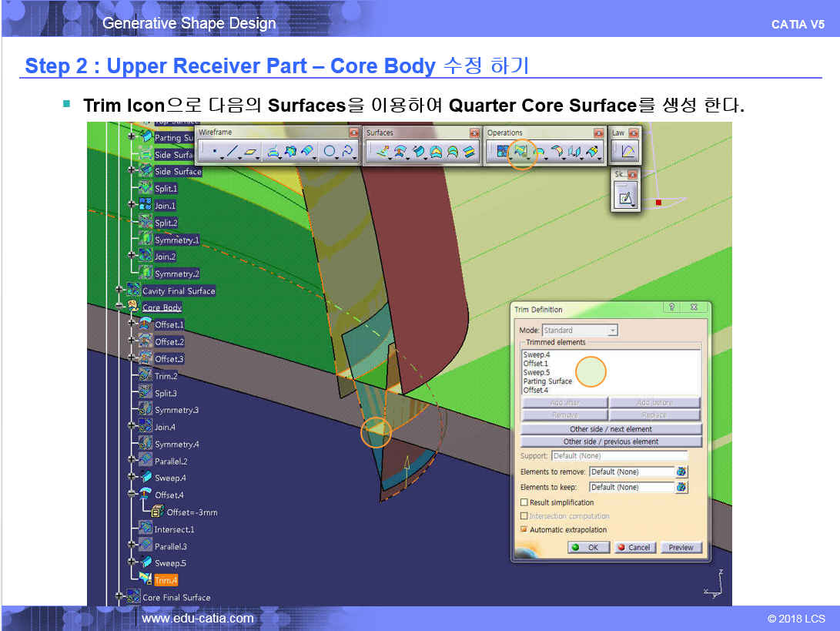
Task: Toggle the Intersection computation checkbox
Action: point(524,516)
